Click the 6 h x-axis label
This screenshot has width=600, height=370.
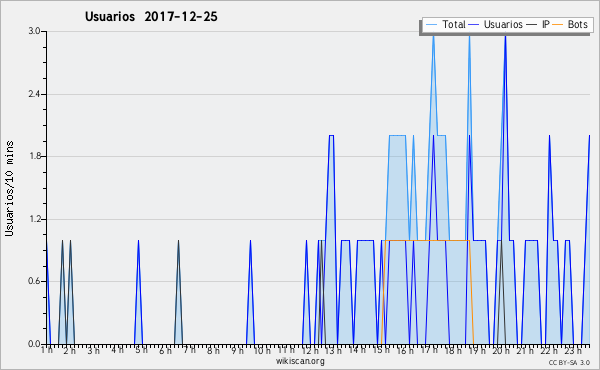click(x=165, y=350)
